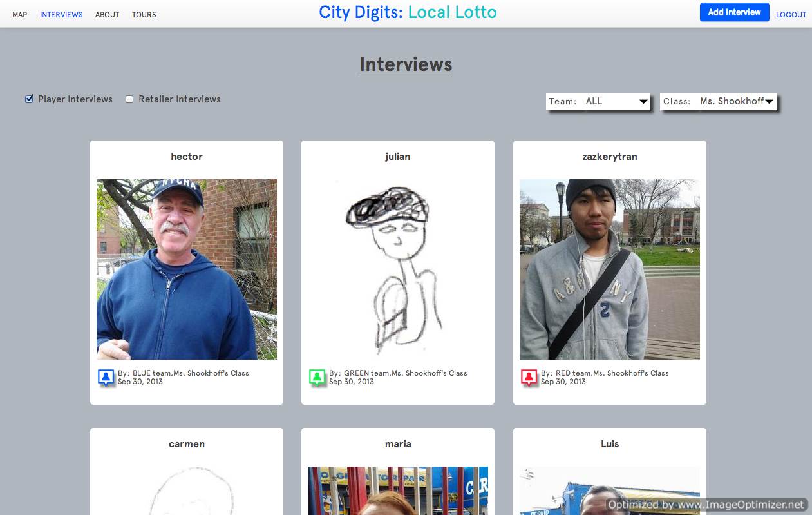Screen dimensions: 812x515
Task: Enable the Retailer Interviews checkbox
Action: pyautogui.click(x=129, y=99)
